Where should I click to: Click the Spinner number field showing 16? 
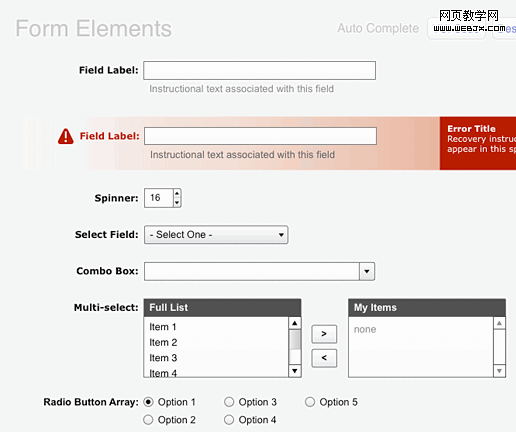click(x=159, y=198)
